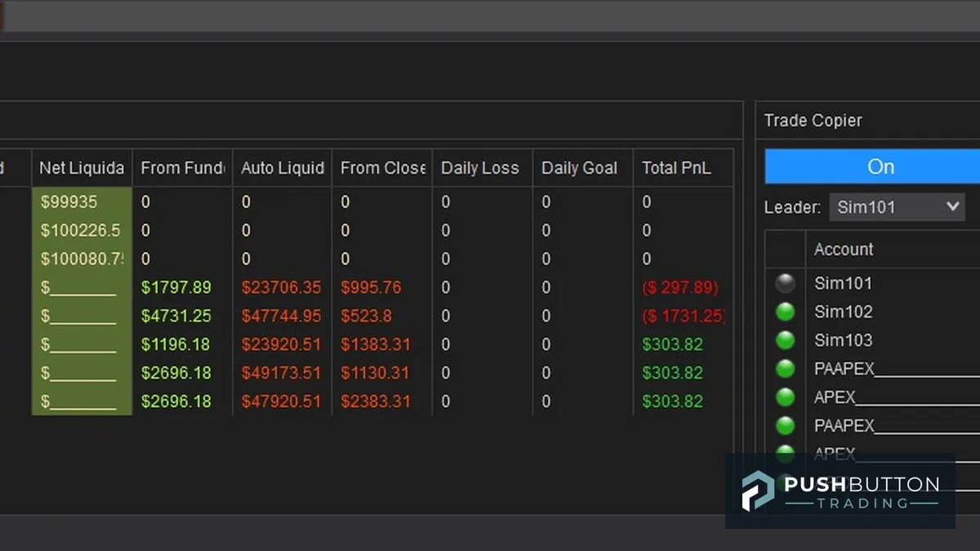The height and width of the screenshot is (551, 980).
Task: Select the Sim101 account row in Trade Copier
Action: coord(872,283)
